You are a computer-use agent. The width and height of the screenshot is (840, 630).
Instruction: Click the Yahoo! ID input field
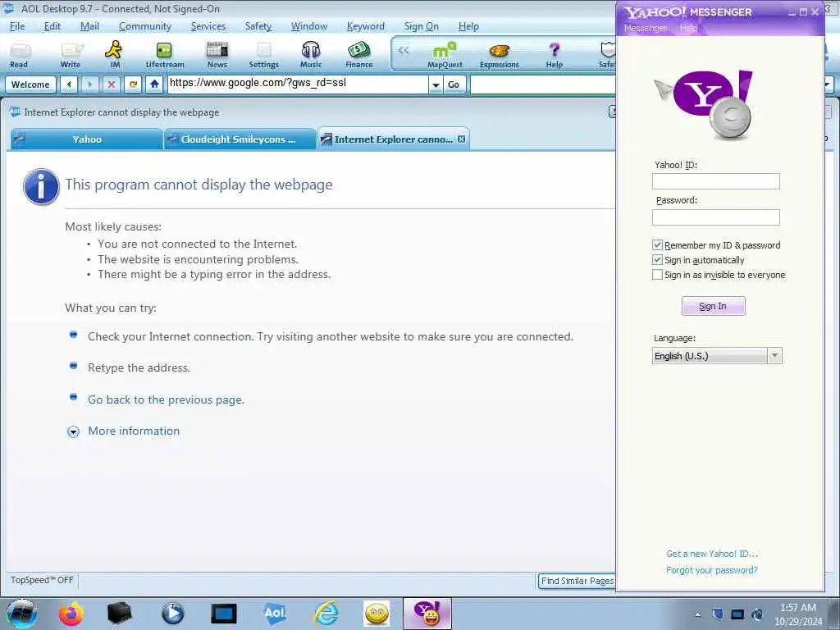(x=715, y=181)
